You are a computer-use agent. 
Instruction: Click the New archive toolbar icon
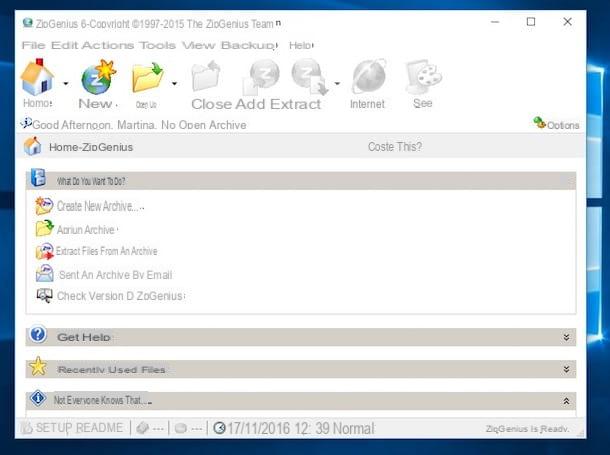pyautogui.click(x=98, y=77)
